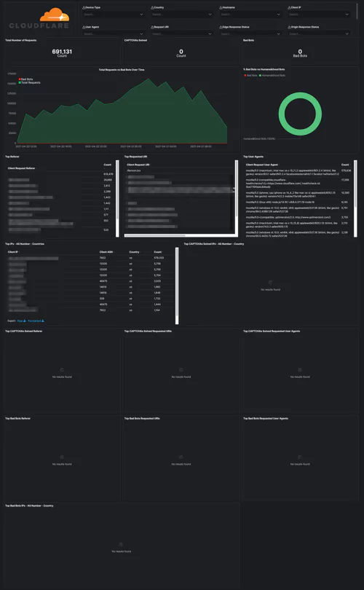This screenshot has width=364, height=590.
Task: Sort Top Referer table by Count header
Action: (108, 165)
